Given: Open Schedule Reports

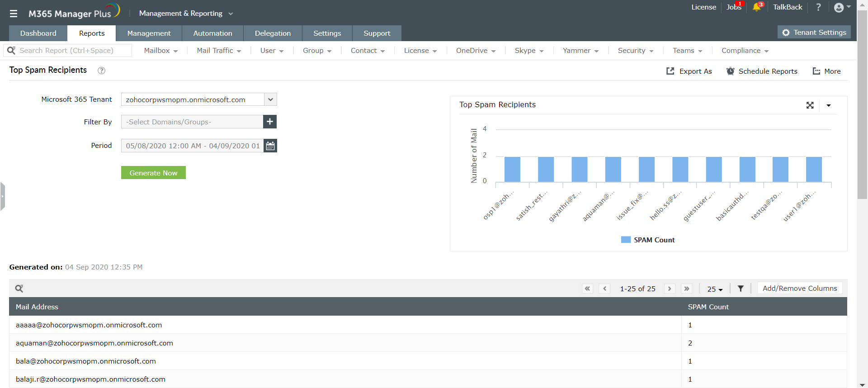Looking at the screenshot, I should coord(762,71).
